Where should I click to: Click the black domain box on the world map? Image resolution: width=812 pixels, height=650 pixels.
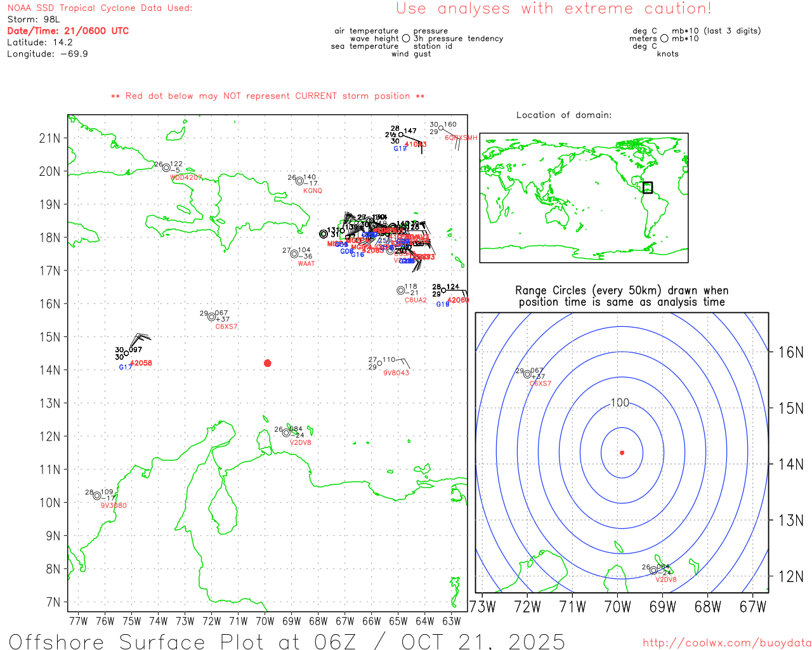(x=648, y=187)
